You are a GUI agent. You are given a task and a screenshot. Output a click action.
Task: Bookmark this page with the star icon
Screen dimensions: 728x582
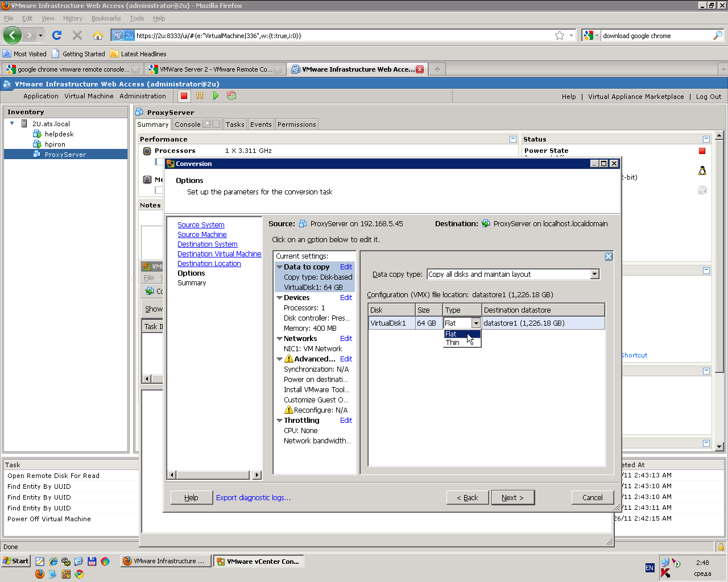(x=560, y=35)
